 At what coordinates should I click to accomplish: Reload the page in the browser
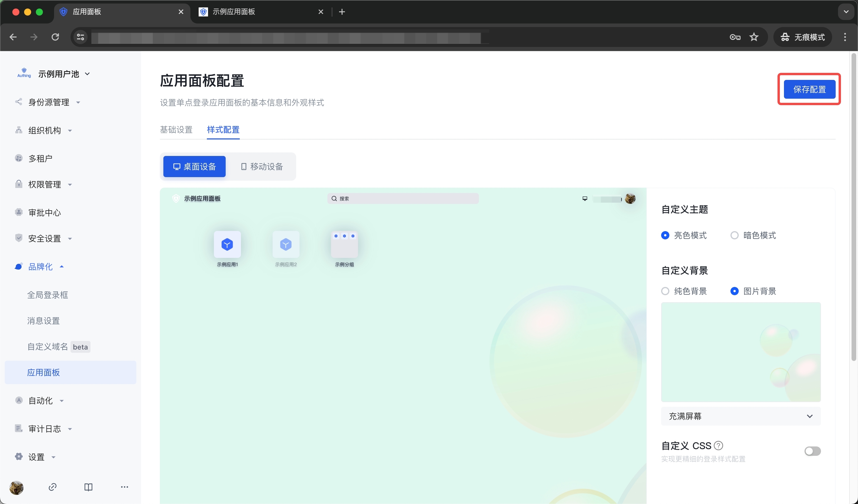[x=55, y=37]
